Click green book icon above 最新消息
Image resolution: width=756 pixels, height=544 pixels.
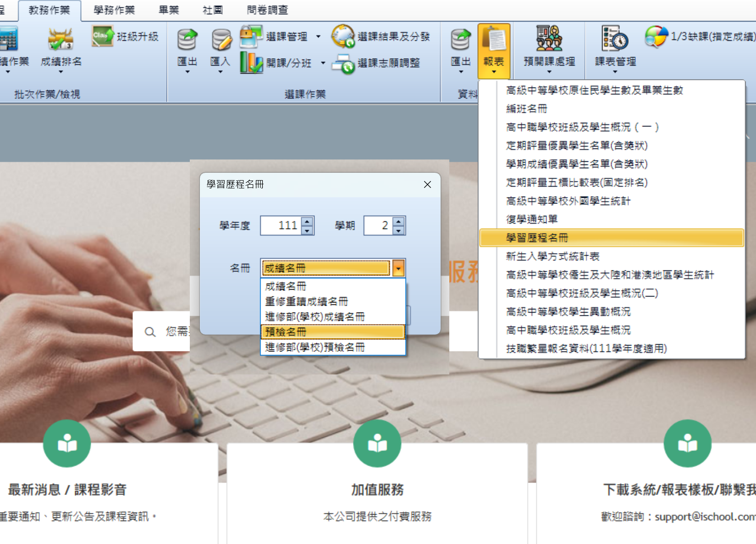67,443
